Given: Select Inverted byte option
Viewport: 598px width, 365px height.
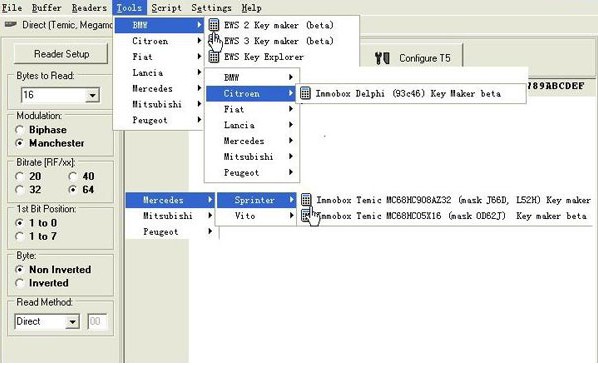Looking at the screenshot, I should point(19,283).
